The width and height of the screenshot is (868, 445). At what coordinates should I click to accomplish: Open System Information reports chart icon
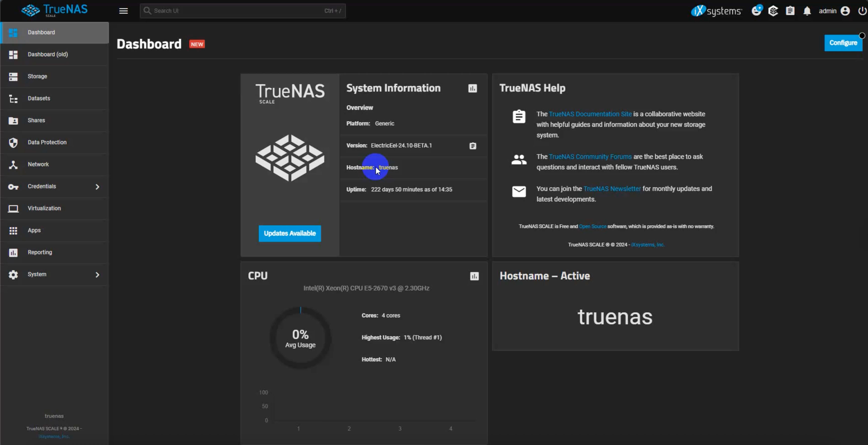[472, 88]
